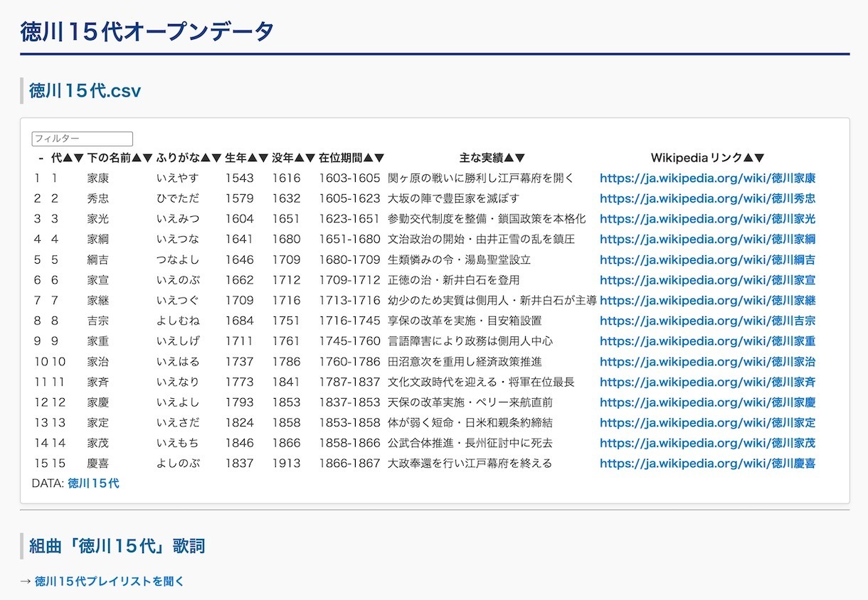This screenshot has width=868, height=600.
Task: Select achievement 生類憐みの令・湯島聖堂設立
Action: 460,259
